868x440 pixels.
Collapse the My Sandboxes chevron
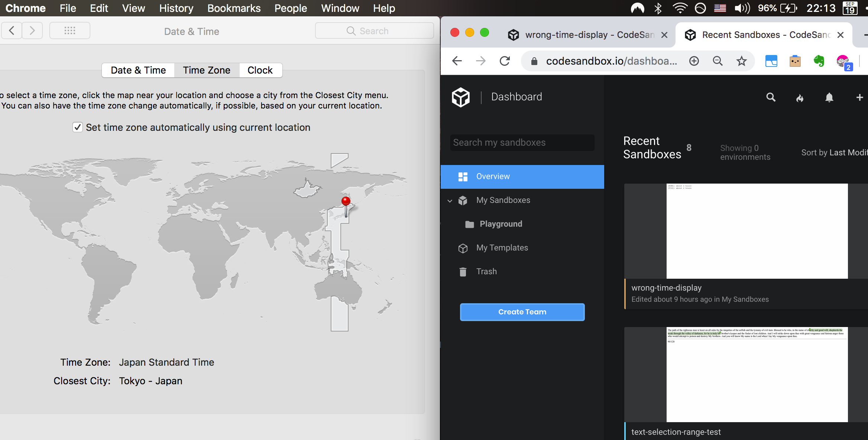click(x=450, y=201)
